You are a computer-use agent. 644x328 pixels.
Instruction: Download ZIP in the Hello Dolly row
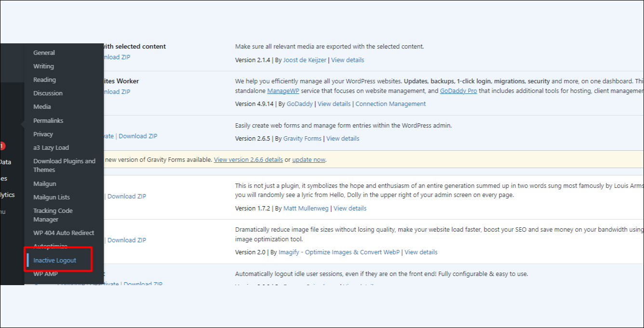(x=127, y=196)
